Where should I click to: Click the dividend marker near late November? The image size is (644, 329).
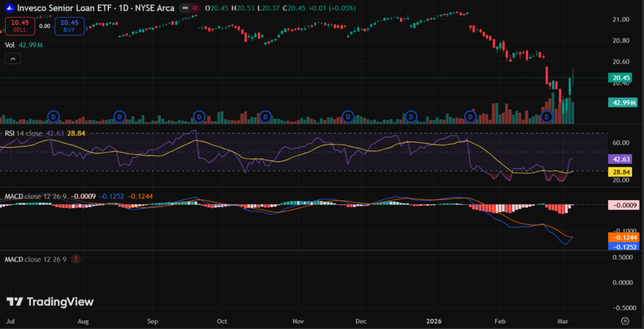347,116
